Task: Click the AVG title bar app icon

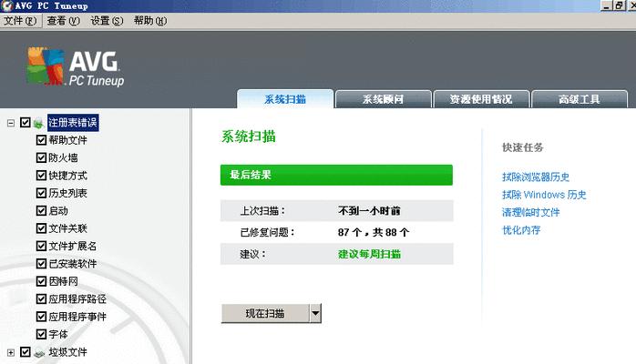Action: [x=7, y=5]
